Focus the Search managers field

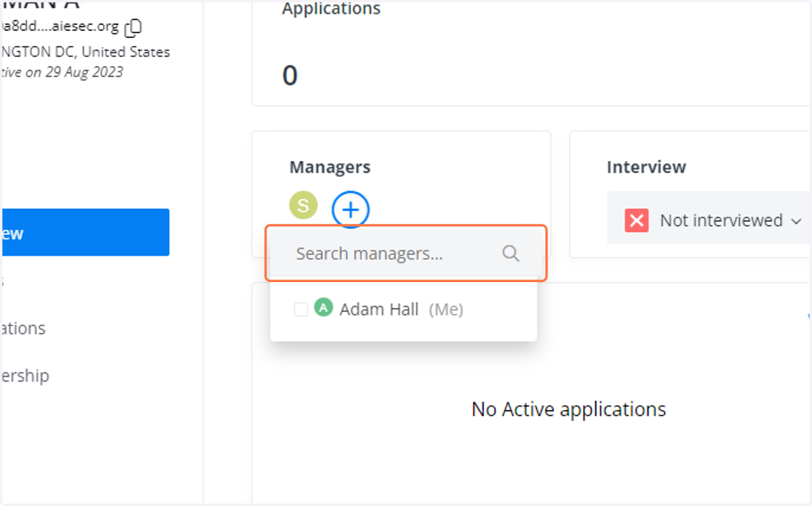pos(405,254)
